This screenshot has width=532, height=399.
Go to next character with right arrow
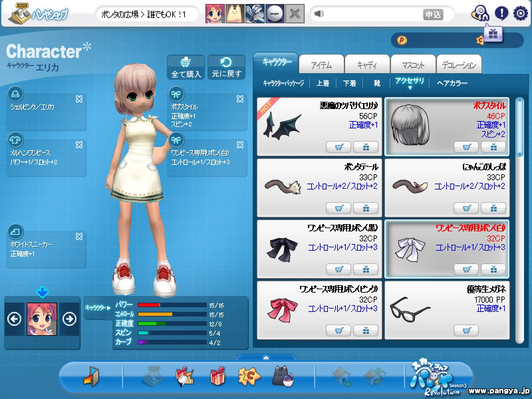[x=70, y=319]
